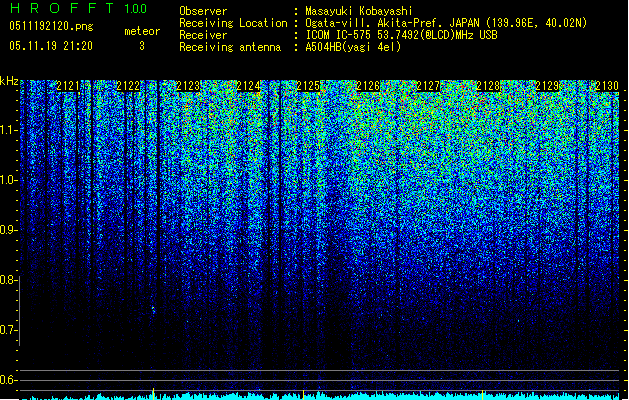Click the date stamp 05.11.19 21:20
The image size is (629, 400).
pos(51,46)
